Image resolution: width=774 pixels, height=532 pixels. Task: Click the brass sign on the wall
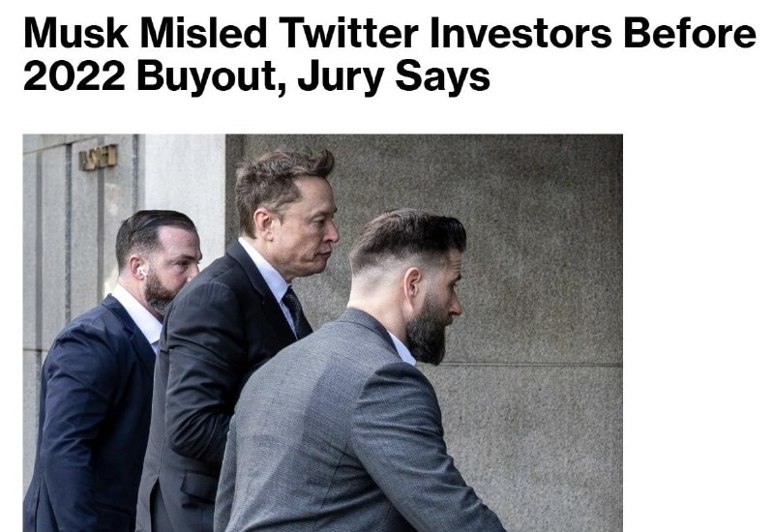coord(98,156)
